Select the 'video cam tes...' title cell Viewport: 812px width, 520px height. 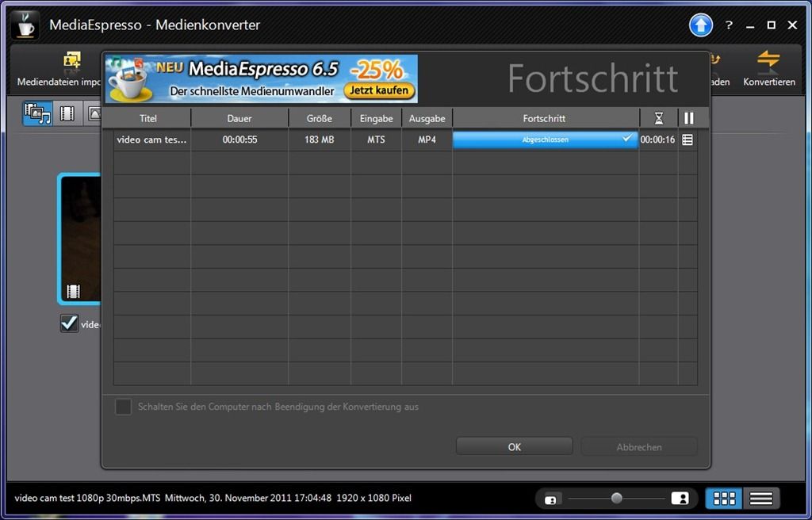(152, 140)
